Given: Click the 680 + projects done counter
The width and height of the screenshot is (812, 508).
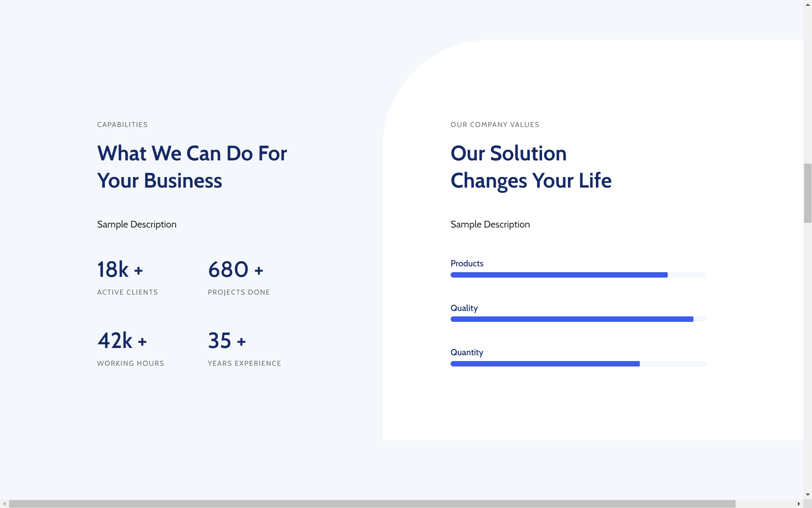Looking at the screenshot, I should 235,270.
